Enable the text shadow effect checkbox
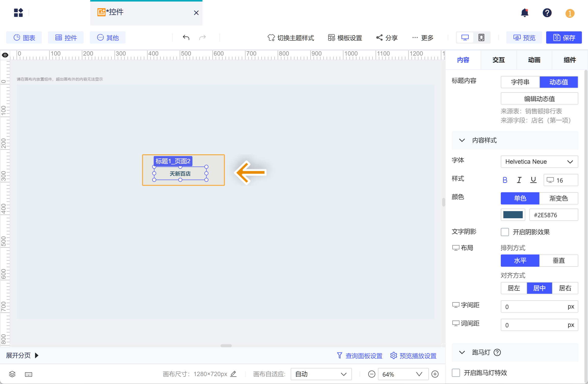The width and height of the screenshot is (588, 384). point(505,232)
